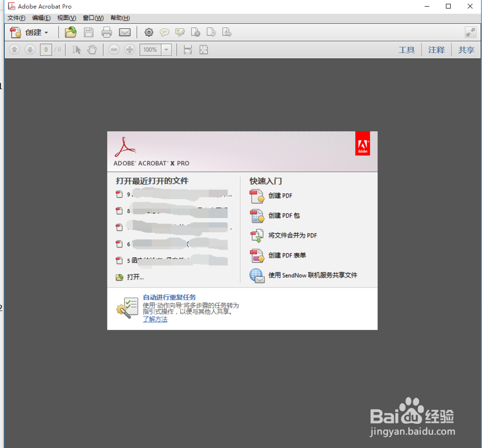Click the Adobe logo badge

point(362,144)
